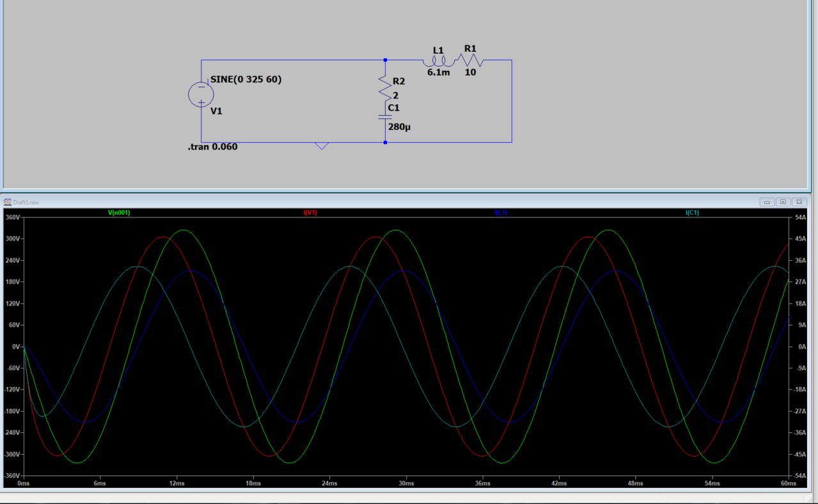Click the 0V left axis label
The image size is (818, 504).
pos(16,347)
